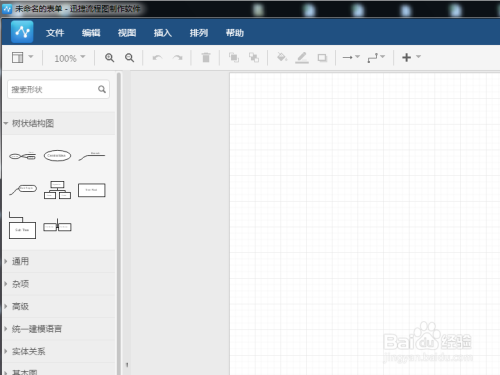
Task: Click the sidebar vertical scrollbar
Action: click(x=119, y=223)
